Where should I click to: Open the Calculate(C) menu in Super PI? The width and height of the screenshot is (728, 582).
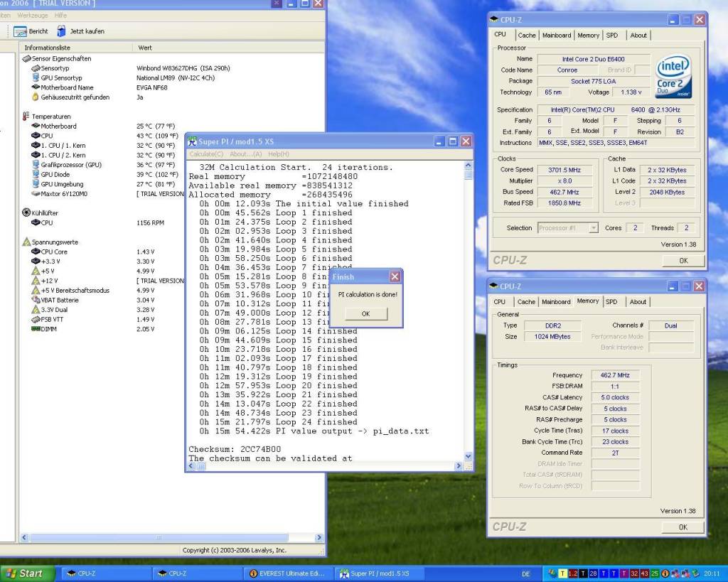206,154
